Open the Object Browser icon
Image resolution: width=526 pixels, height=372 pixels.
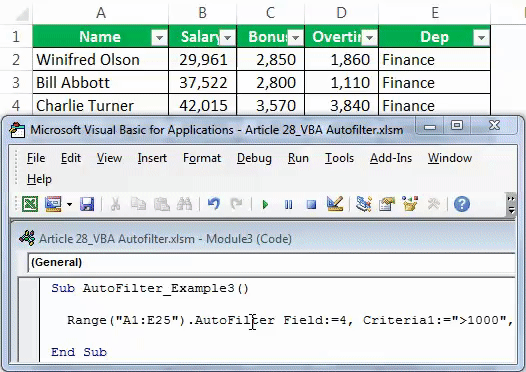tap(410, 204)
